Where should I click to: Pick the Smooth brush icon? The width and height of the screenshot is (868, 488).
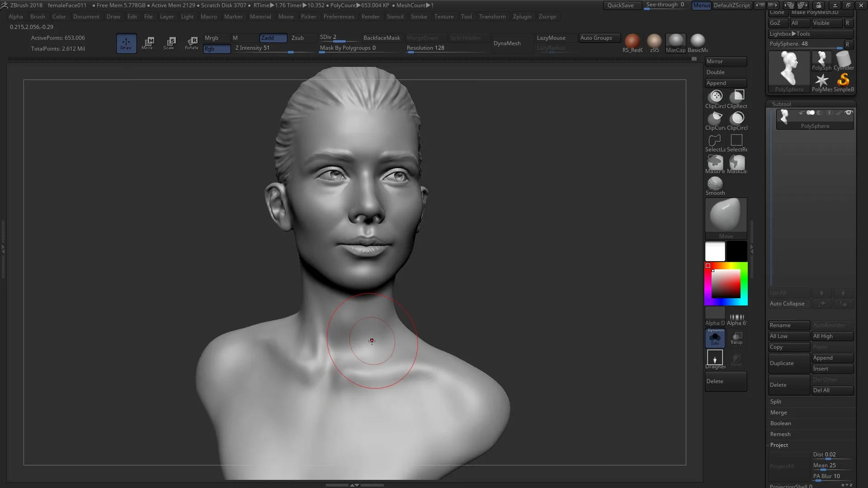[x=715, y=184]
